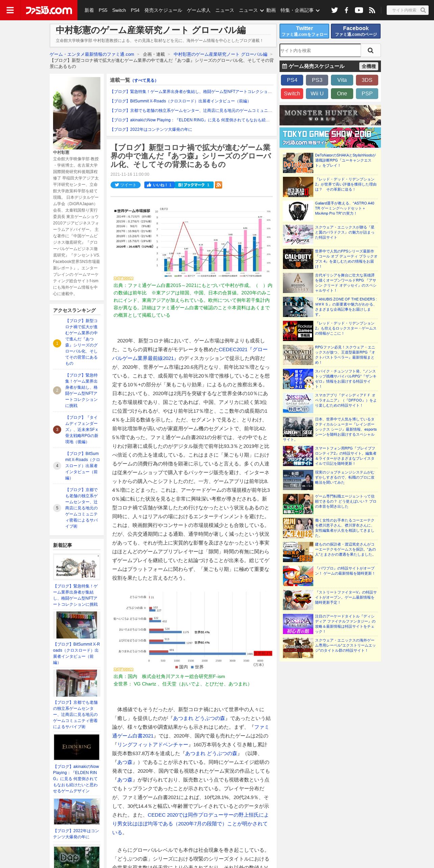Expand the 特集・企画記事 dropdown
434x868 pixels.
point(300,10)
